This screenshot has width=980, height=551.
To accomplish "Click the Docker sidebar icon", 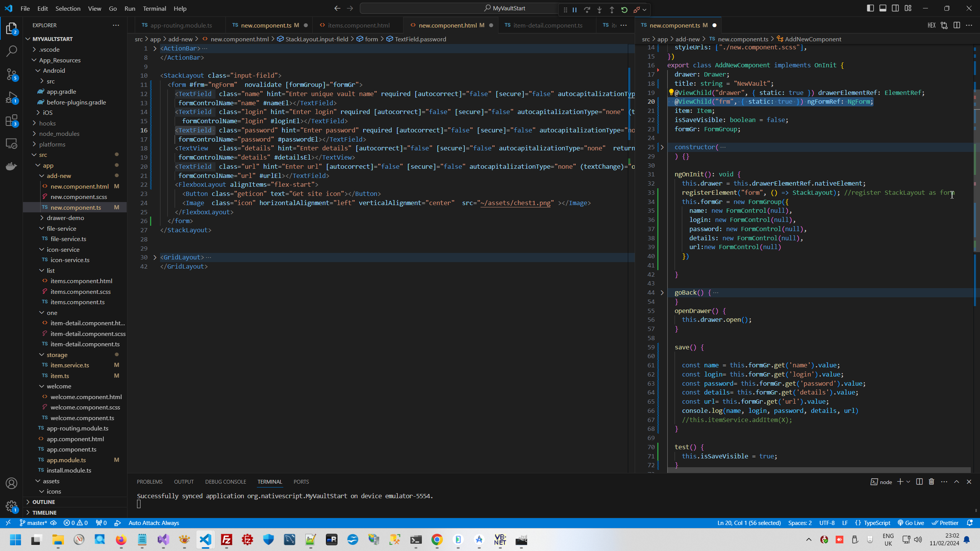I will coord(11,166).
